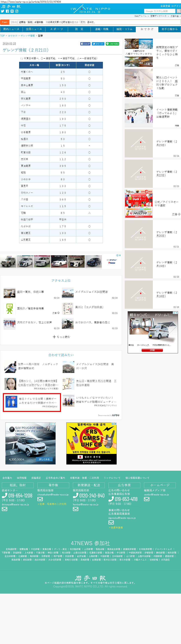Click the ゲレンデ情報 breadcrumb link
The width and height of the screenshot is (181, 644).
pyautogui.click(x=28, y=36)
